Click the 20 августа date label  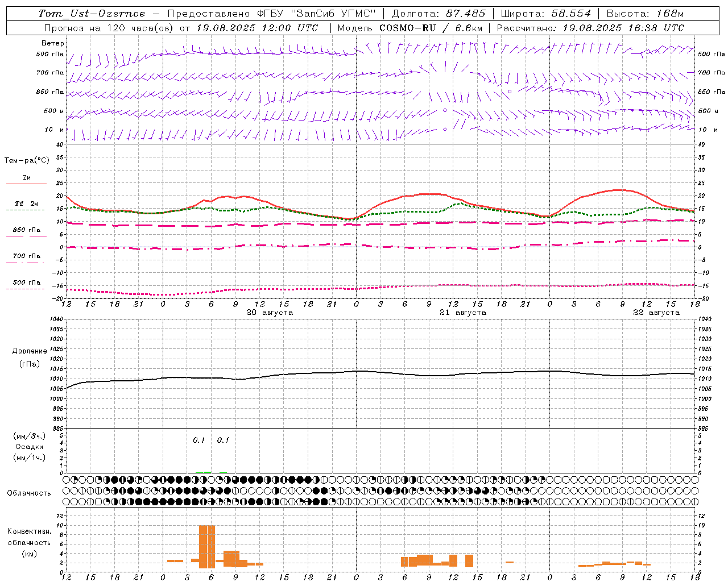pyautogui.click(x=270, y=313)
